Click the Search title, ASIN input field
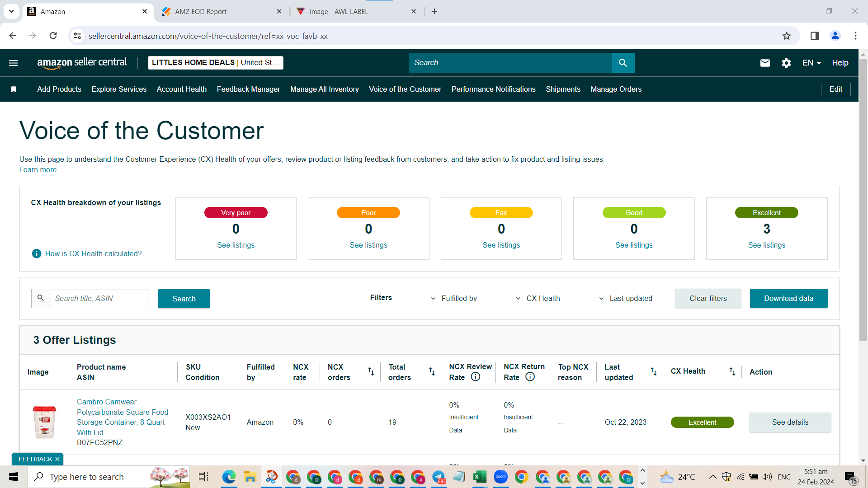The height and width of the screenshot is (488, 868). (99, 298)
